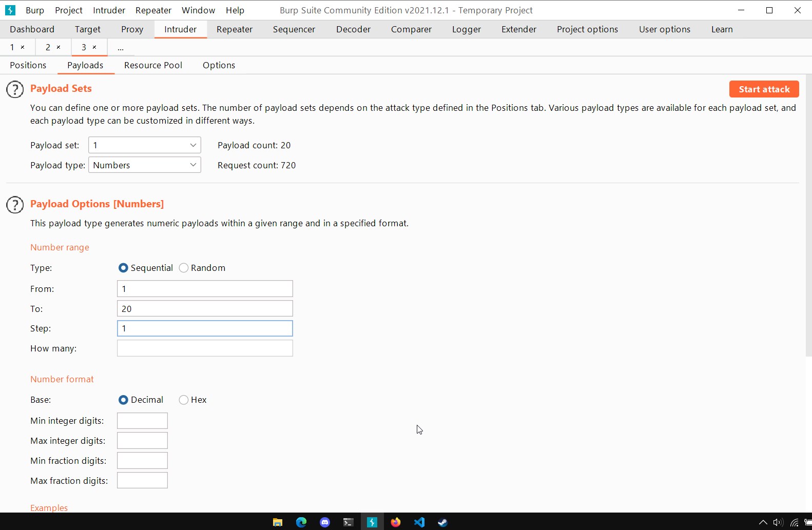Click the To number input field

(205, 309)
